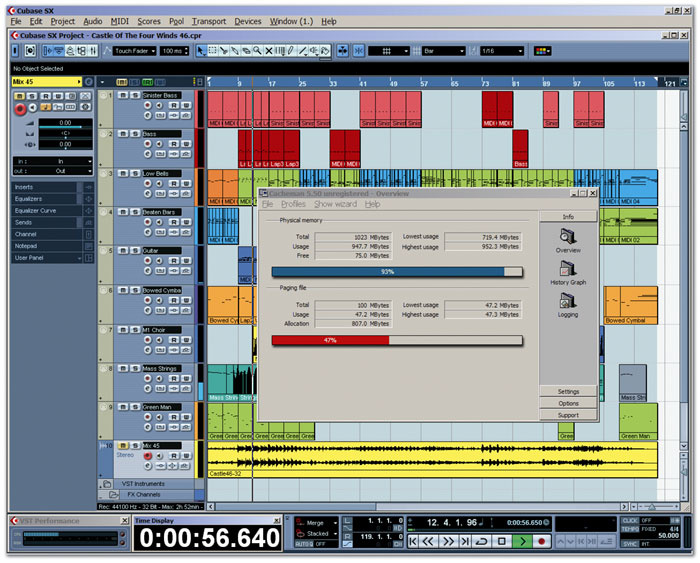Activate the Zoom magnifier tool
This screenshot has height=563, width=700.
[x=257, y=51]
